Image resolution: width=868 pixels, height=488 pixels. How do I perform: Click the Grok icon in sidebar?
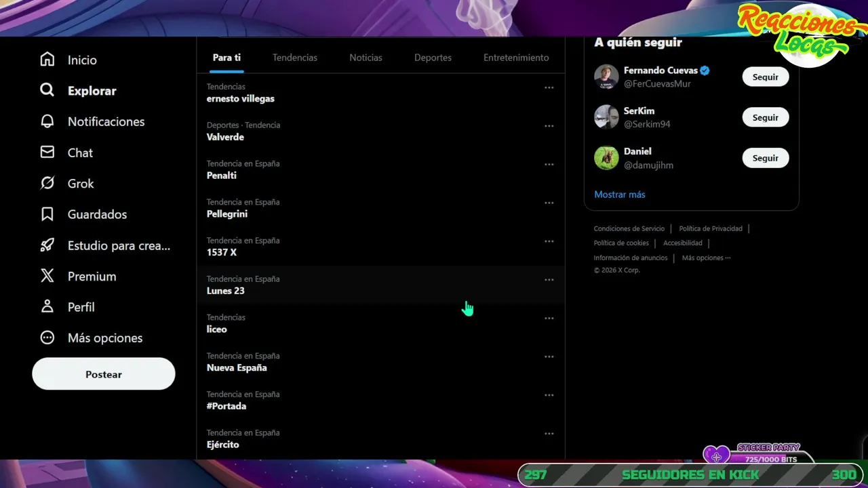point(47,183)
